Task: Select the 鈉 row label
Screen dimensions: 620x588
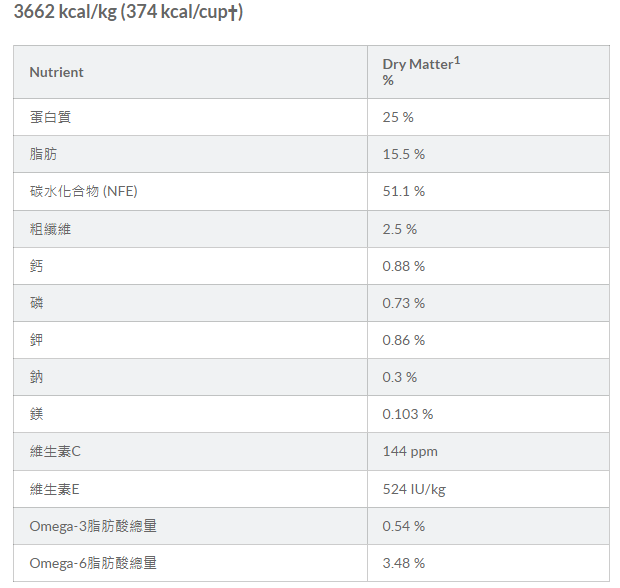Action: pos(37,377)
